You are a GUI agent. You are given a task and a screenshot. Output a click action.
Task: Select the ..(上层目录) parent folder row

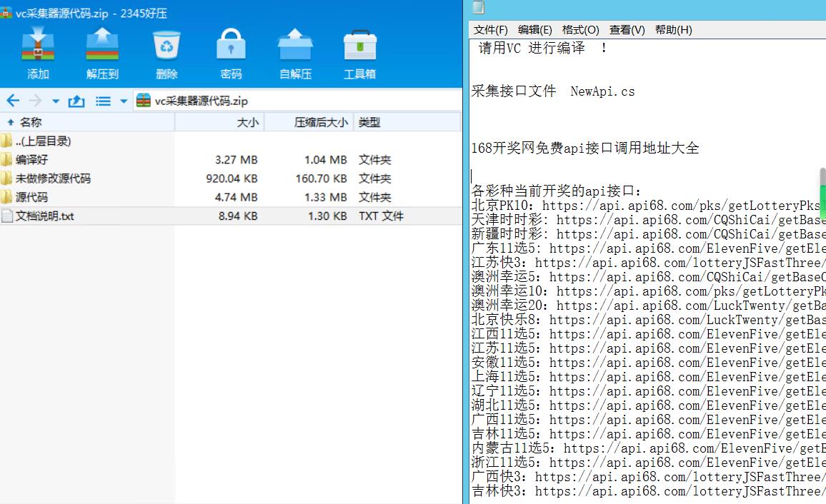coord(231,141)
